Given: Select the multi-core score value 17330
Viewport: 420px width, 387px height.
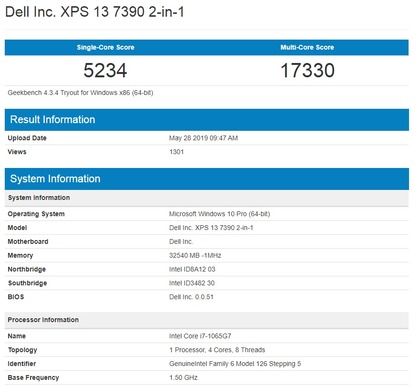Looking at the screenshot, I should [x=307, y=70].
